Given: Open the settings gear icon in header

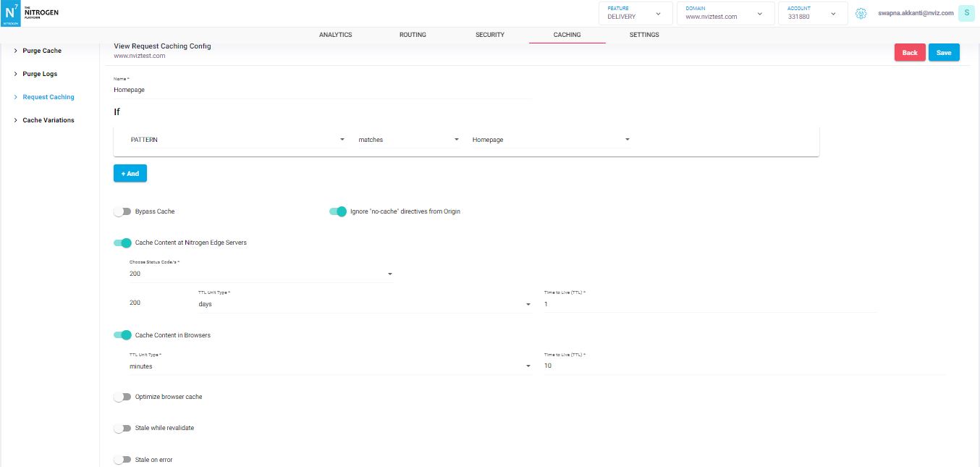Looking at the screenshot, I should click(861, 13).
